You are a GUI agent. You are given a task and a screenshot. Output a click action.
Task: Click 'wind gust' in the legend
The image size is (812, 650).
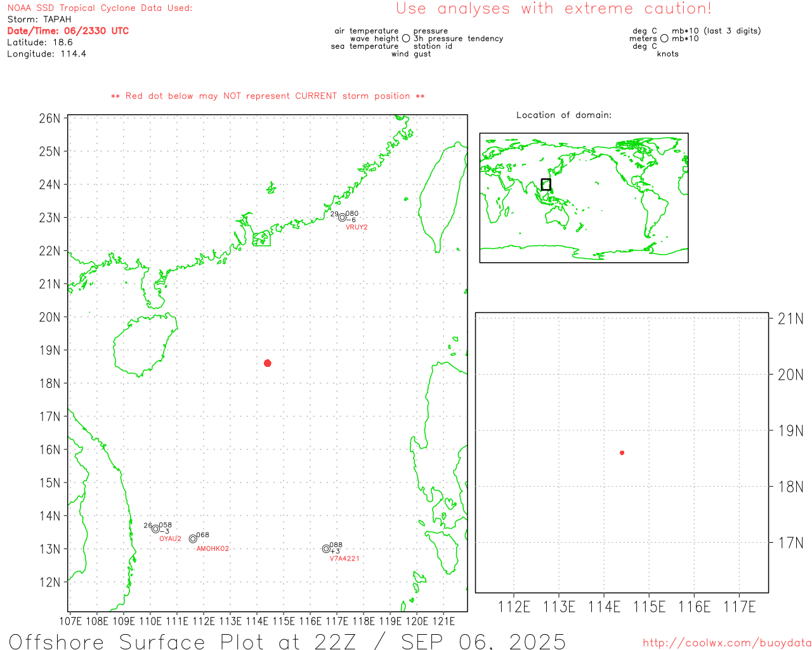(411, 54)
